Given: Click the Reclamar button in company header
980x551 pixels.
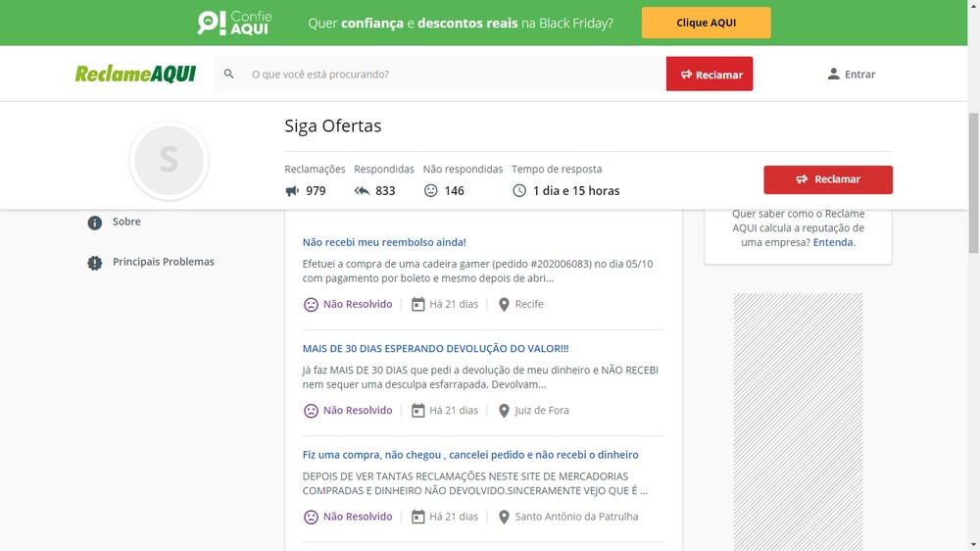Looking at the screenshot, I should tap(828, 179).
